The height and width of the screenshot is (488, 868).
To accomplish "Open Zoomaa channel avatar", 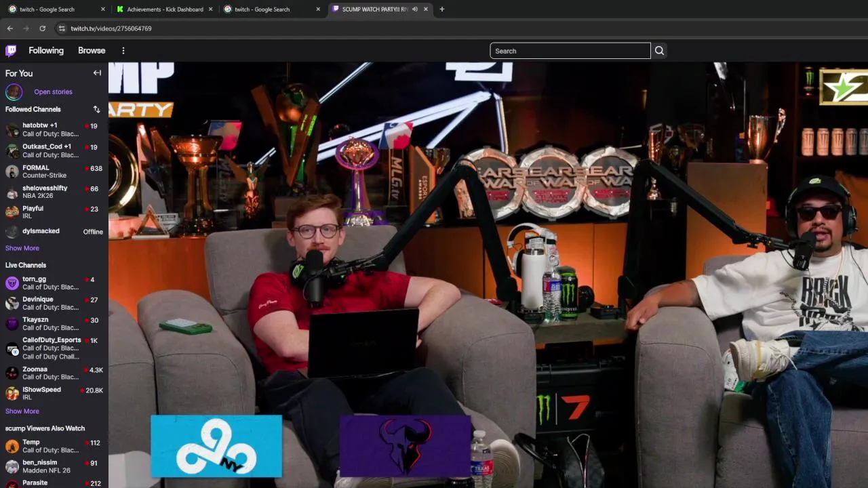I will point(12,373).
